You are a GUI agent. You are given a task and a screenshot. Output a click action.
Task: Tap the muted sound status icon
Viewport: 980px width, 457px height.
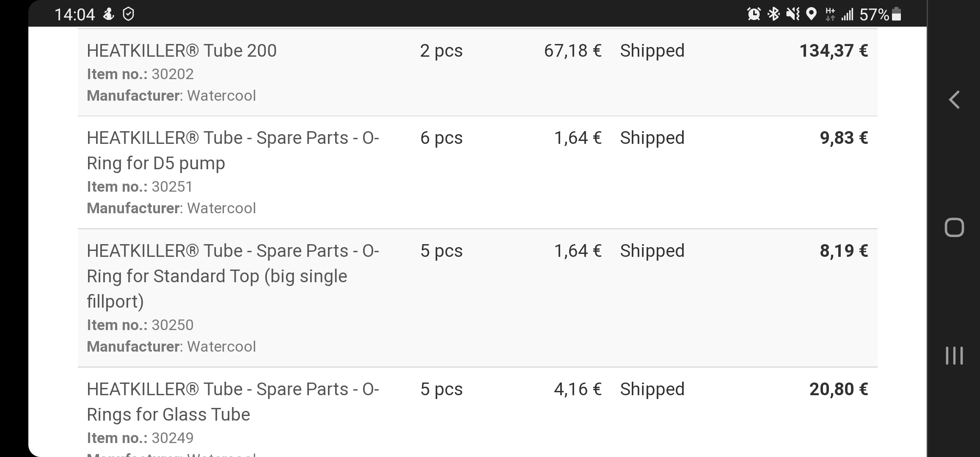pos(793,14)
